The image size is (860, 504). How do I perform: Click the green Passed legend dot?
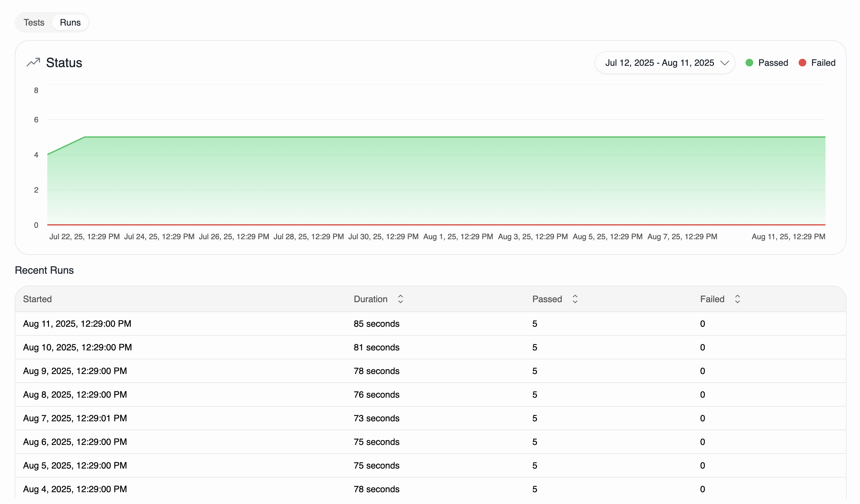(749, 63)
